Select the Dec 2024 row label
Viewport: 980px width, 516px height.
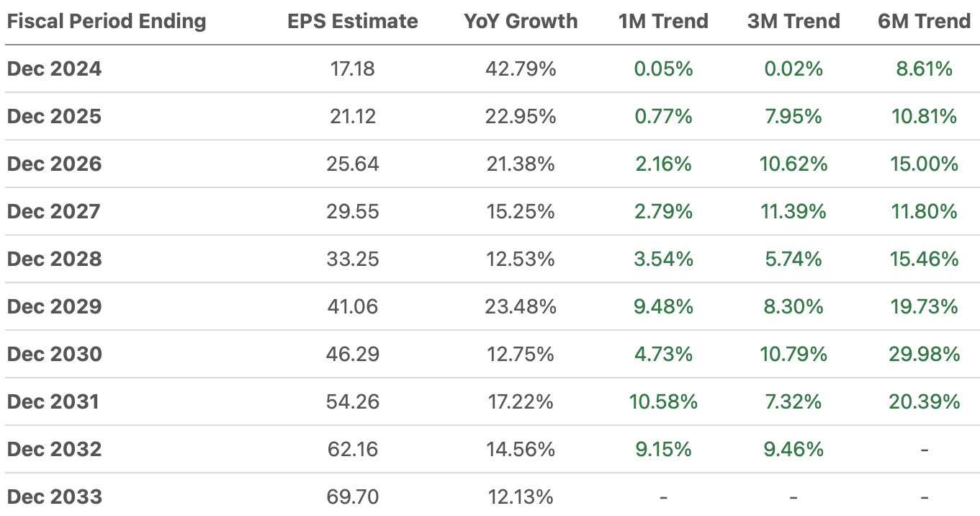coord(55,69)
